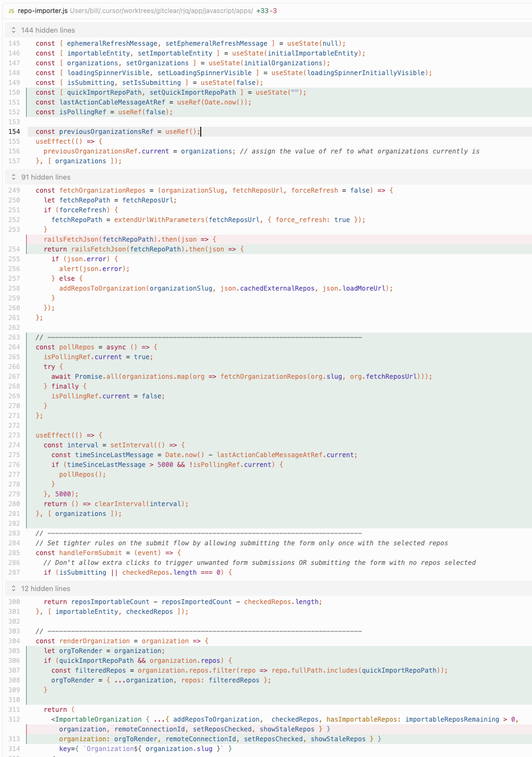Image resolution: width=532 pixels, height=757 pixels.
Task: Click the -3 deletions count
Action: (274, 11)
